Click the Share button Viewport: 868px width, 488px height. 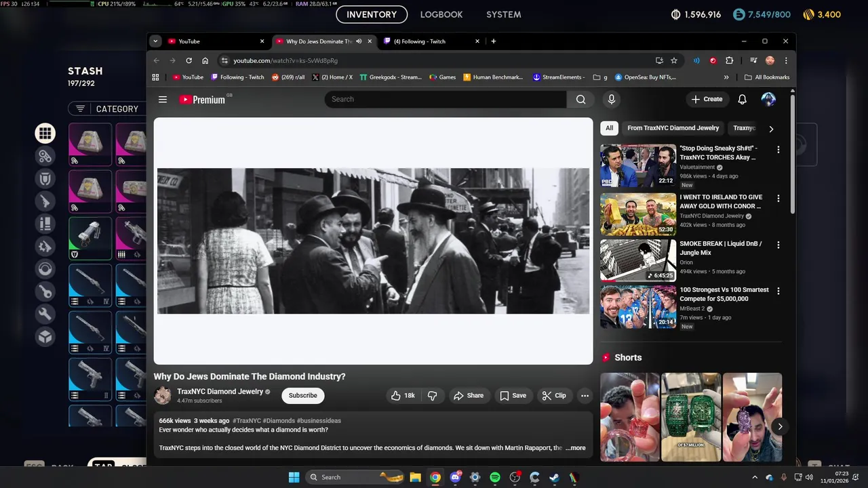[x=469, y=395]
